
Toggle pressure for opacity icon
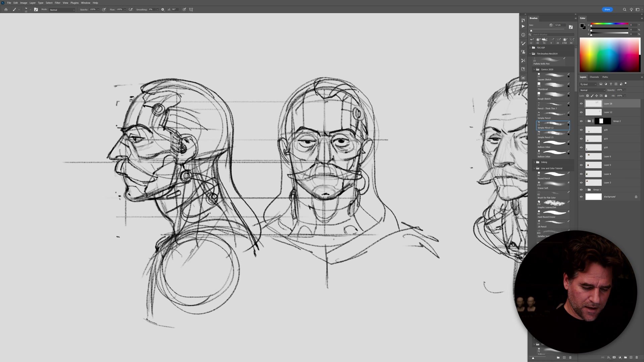(x=104, y=9)
